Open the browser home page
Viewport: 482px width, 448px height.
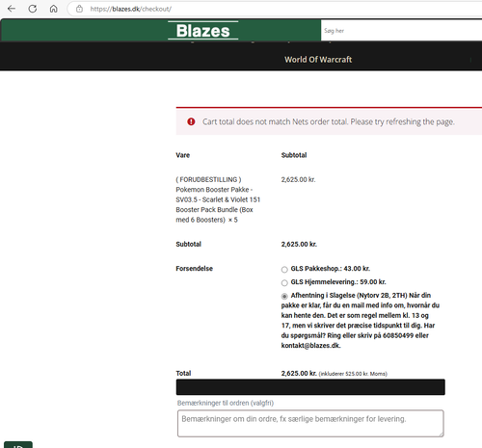[53, 9]
